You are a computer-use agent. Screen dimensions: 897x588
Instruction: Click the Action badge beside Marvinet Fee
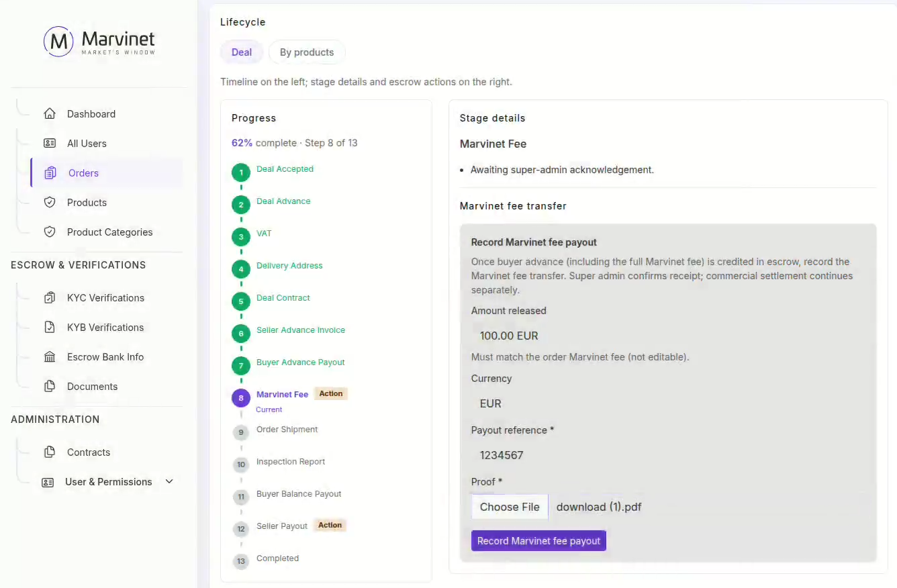[x=331, y=394]
